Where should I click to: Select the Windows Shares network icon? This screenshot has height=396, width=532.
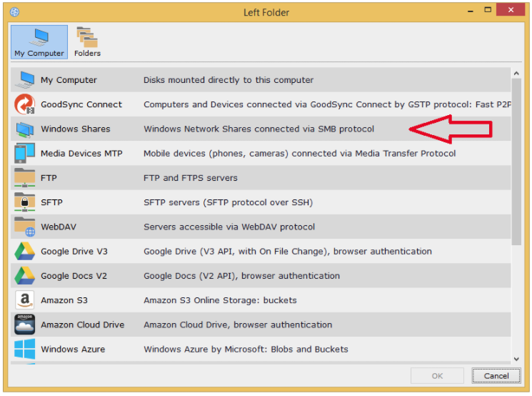[x=24, y=129]
